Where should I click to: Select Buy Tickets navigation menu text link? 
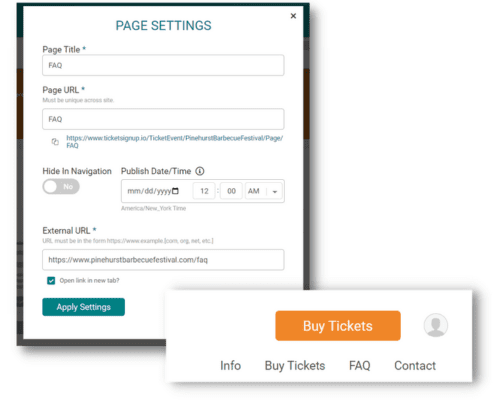pos(295,366)
